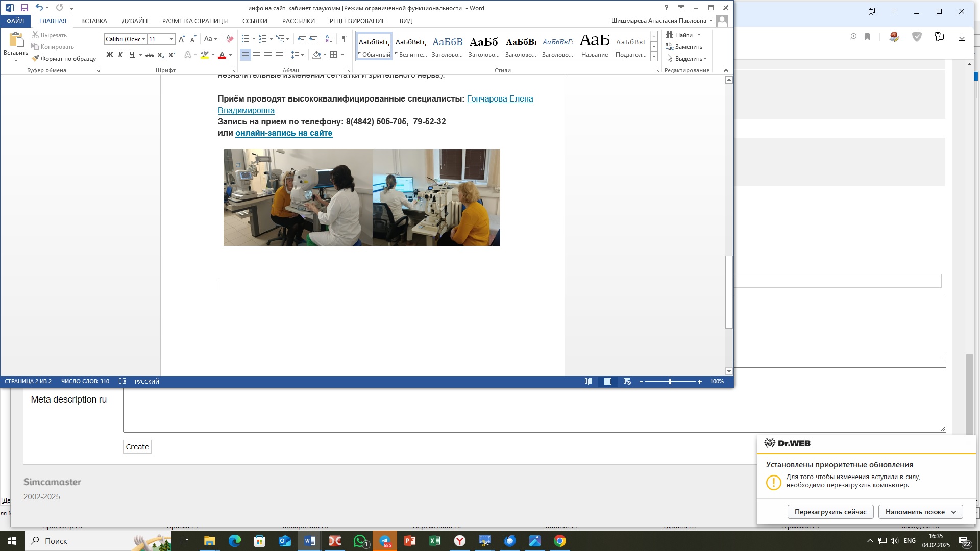Increase font size with the grow-font icon

pos(182,39)
